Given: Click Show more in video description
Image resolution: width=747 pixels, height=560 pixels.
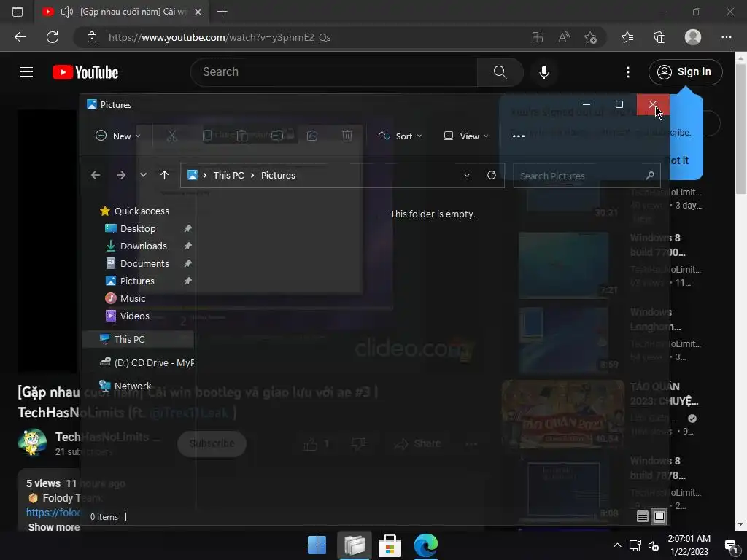Looking at the screenshot, I should click(53, 527).
